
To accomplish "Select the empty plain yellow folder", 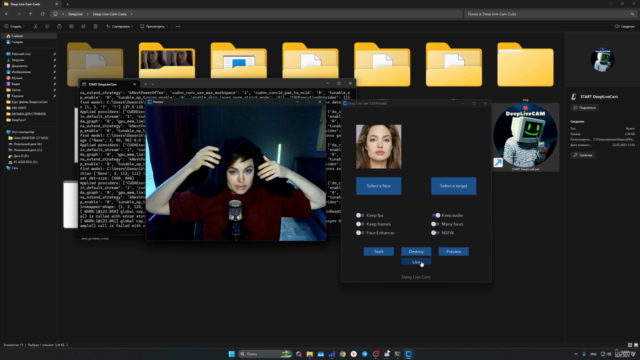I will click(525, 64).
